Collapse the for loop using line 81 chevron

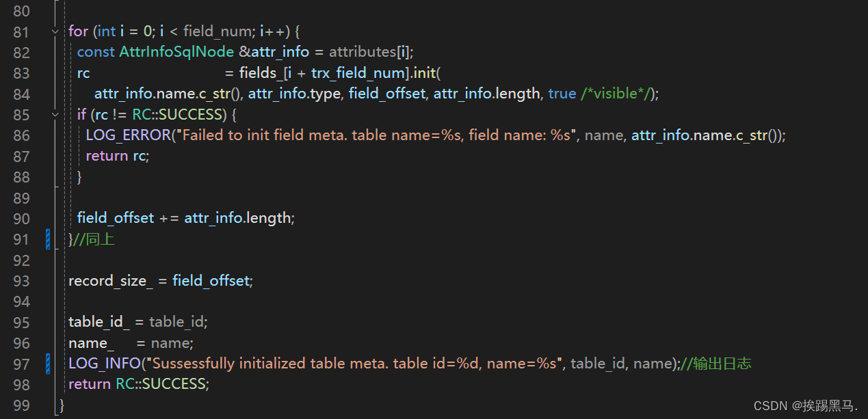pyautogui.click(x=54, y=31)
